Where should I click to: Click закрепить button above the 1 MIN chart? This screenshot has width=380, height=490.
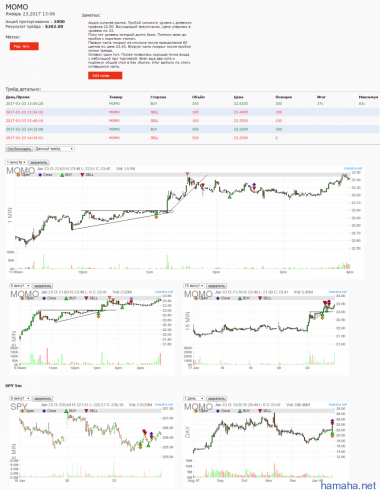39,162
